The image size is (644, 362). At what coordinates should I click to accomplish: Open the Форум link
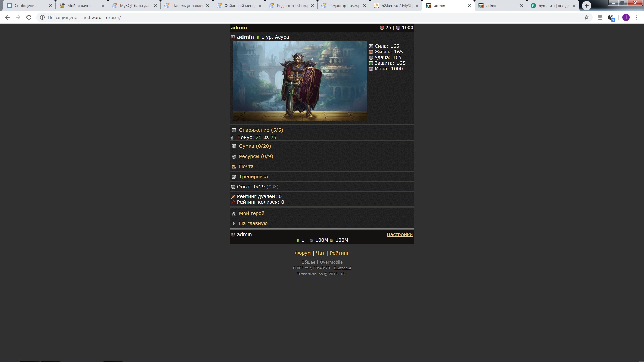[x=303, y=253]
